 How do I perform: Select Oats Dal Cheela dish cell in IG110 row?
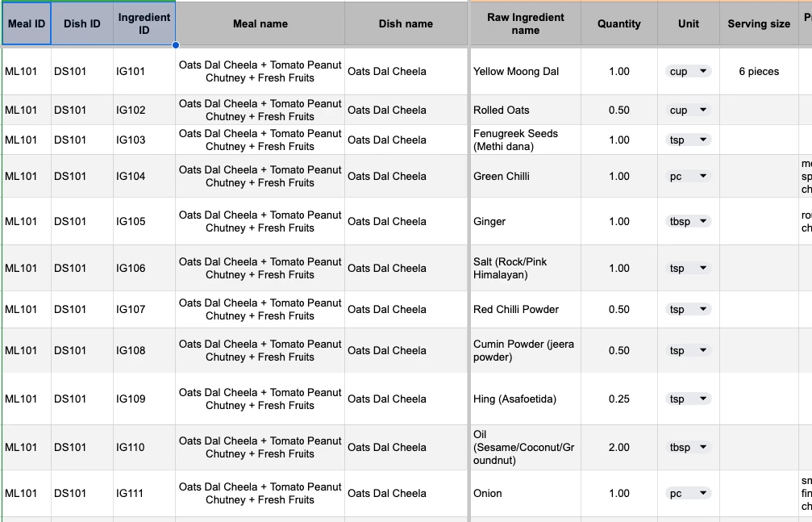[x=406, y=447]
